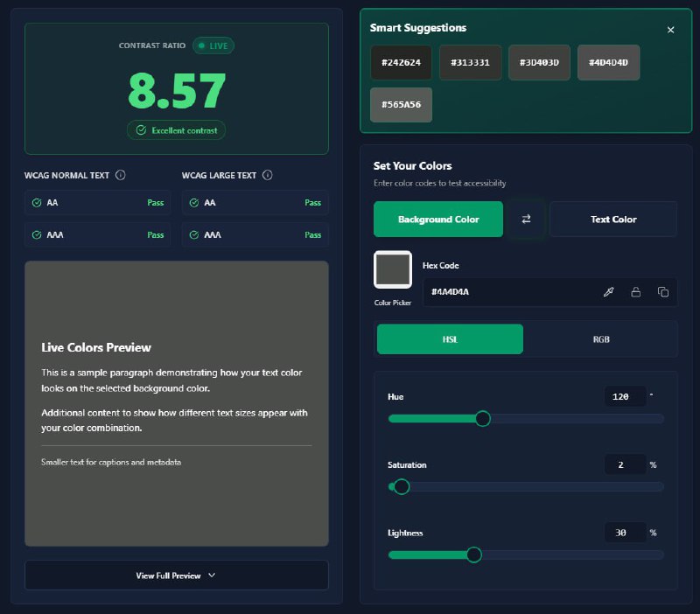Apply suggested color #242624
The height and width of the screenshot is (614, 700).
(x=401, y=63)
